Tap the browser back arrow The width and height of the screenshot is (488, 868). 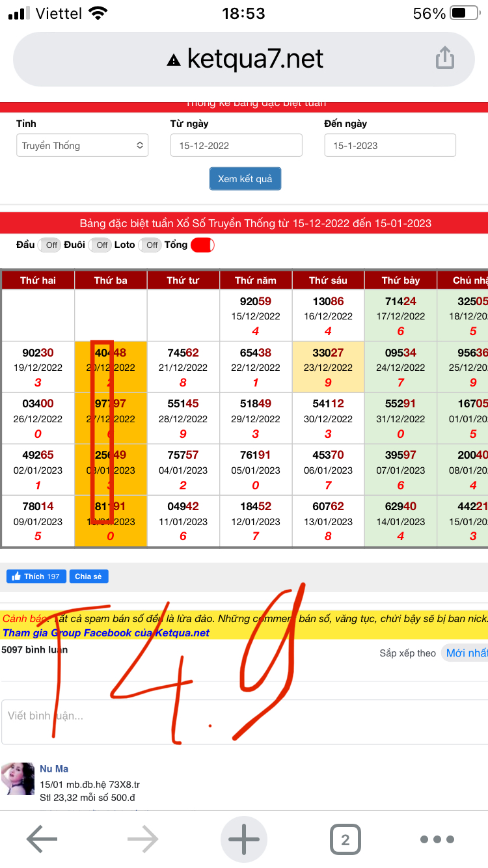pos(42,839)
